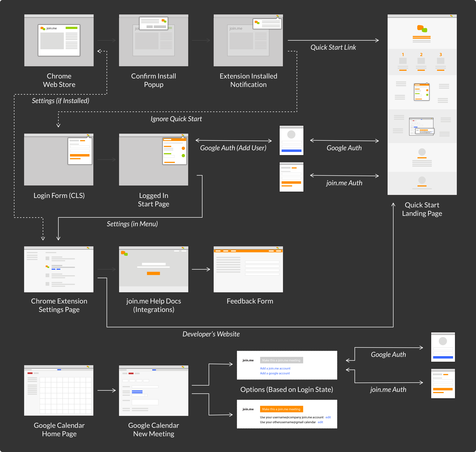Click the join.me logo in the Help Docs page header
Image resolution: width=476 pixels, height=452 pixels.
[124, 253]
